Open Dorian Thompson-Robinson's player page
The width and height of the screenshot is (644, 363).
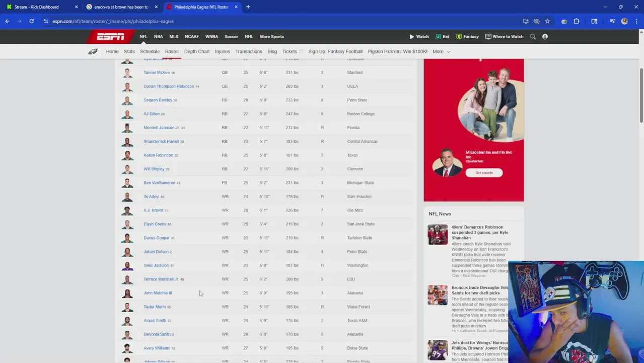click(x=169, y=86)
